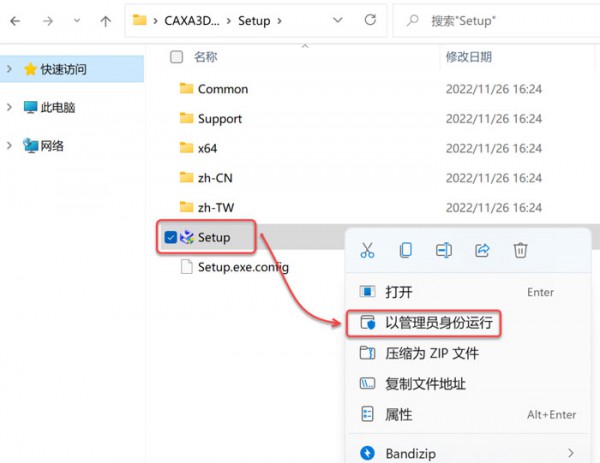Open 属性 from the context menu
The height and width of the screenshot is (463, 600).
tap(468, 414)
